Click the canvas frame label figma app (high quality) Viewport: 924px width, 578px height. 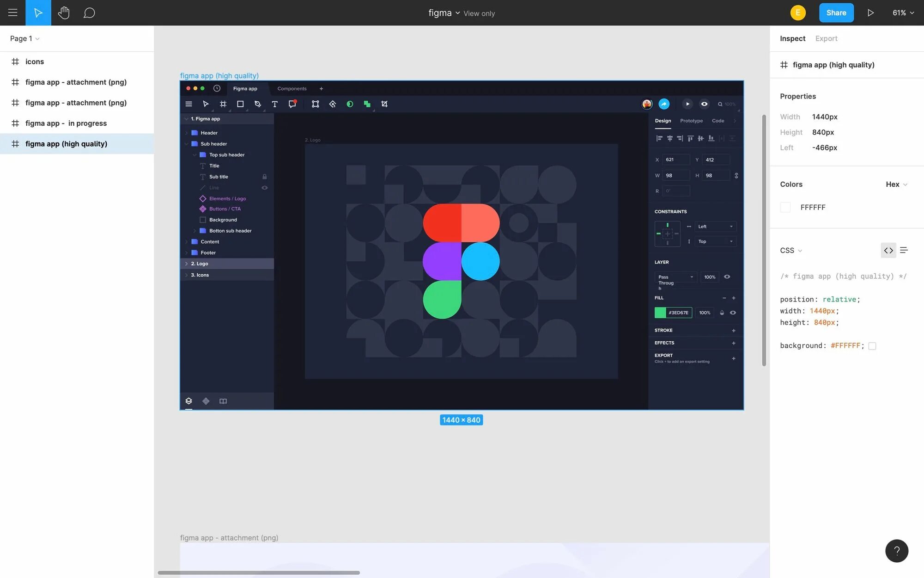tap(219, 75)
